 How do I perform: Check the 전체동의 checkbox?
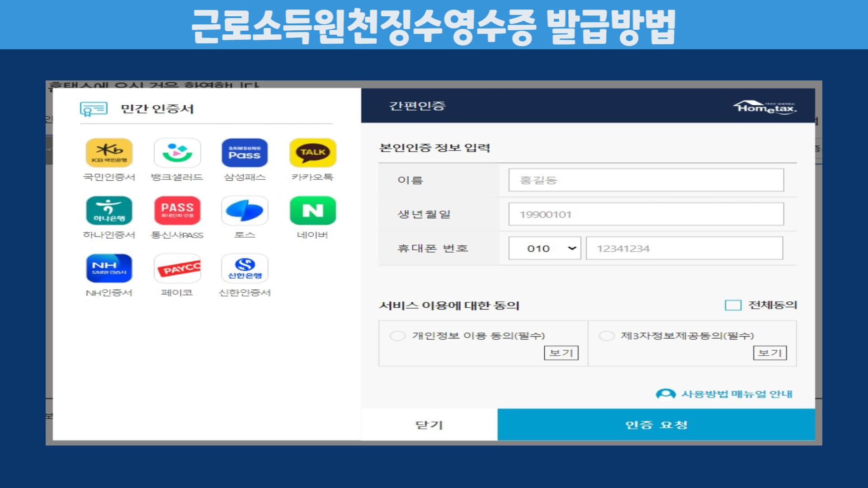click(733, 305)
